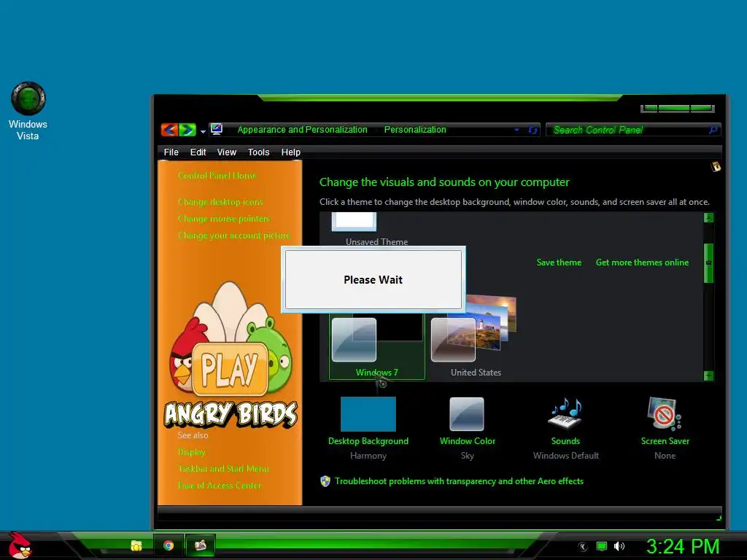Go to Control Panel Home
The width and height of the screenshot is (747, 560).
point(217,176)
